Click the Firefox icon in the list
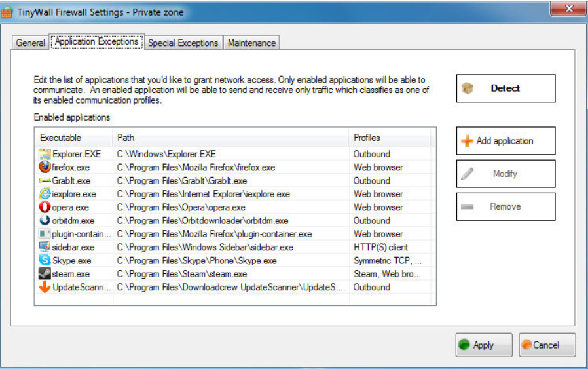Image resolution: width=588 pixels, height=369 pixels. [45, 167]
